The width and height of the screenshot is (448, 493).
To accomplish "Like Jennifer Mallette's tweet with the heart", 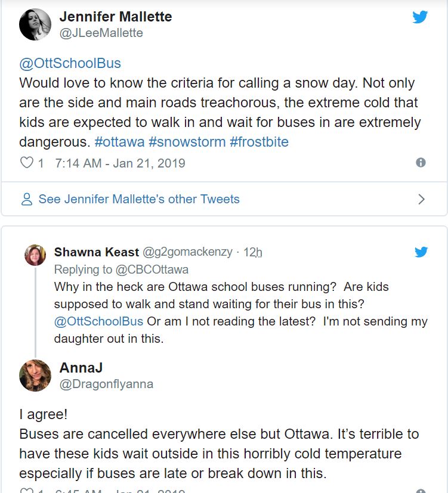I will click(x=27, y=163).
